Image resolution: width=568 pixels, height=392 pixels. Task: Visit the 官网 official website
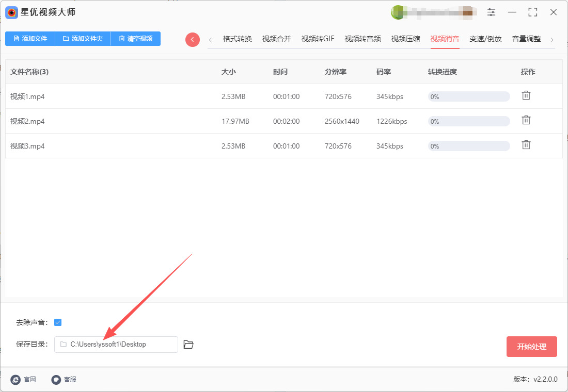click(24, 380)
